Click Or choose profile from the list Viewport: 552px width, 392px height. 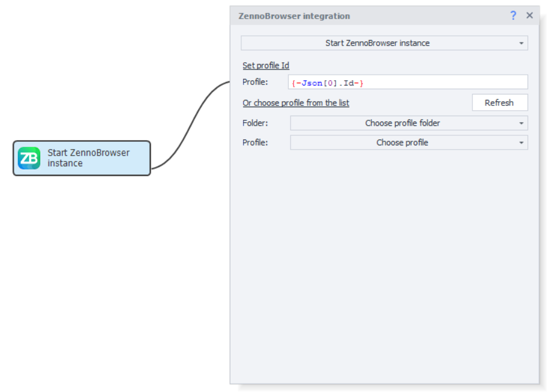[x=296, y=103]
